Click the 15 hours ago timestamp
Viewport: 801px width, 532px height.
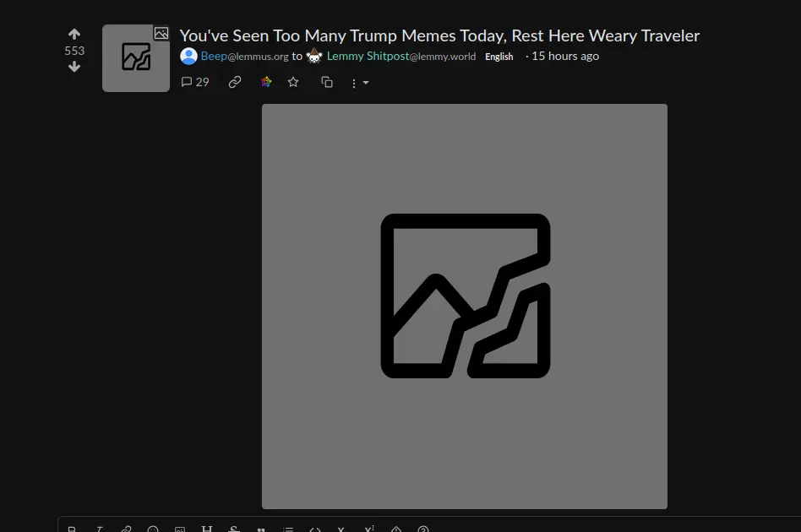click(564, 57)
